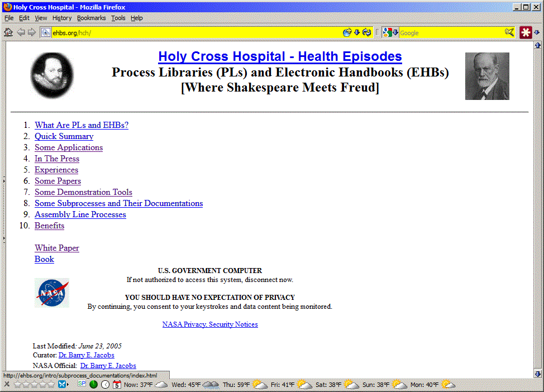Open the address bar history dropdown arrow
This screenshot has width=544, height=392.
click(357, 32)
